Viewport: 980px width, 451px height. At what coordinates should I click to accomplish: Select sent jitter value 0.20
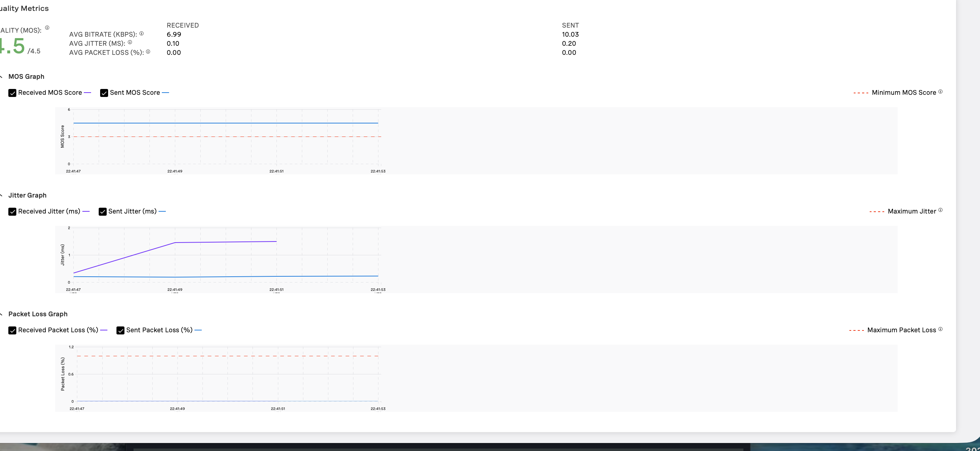click(x=569, y=43)
